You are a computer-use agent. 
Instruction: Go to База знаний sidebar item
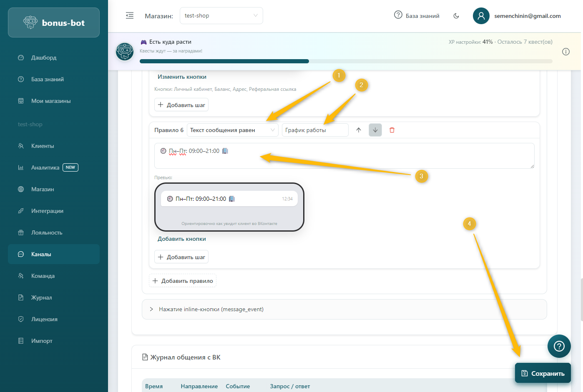(x=54, y=79)
